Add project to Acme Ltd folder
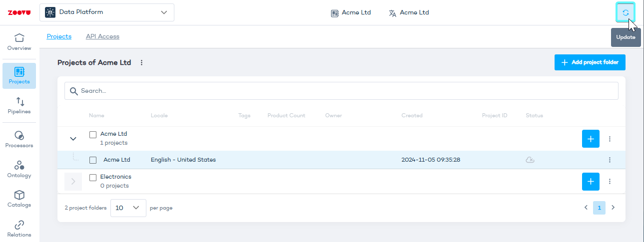 click(x=591, y=139)
